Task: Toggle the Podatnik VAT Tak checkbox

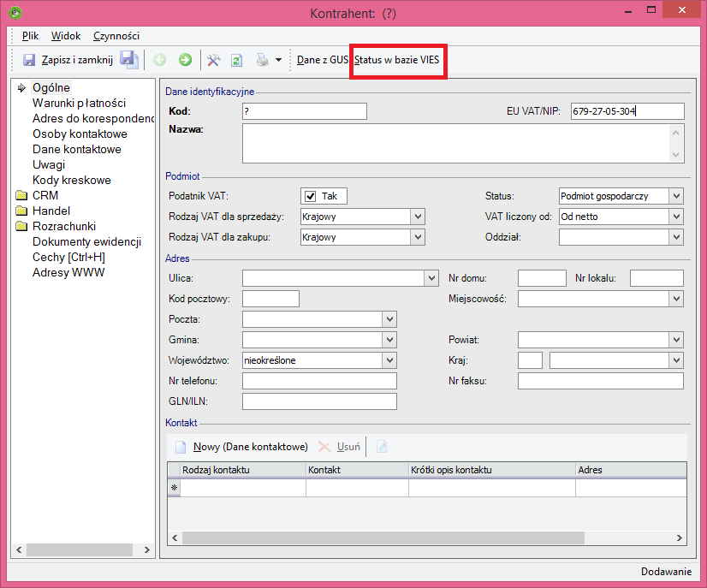Action: point(310,196)
